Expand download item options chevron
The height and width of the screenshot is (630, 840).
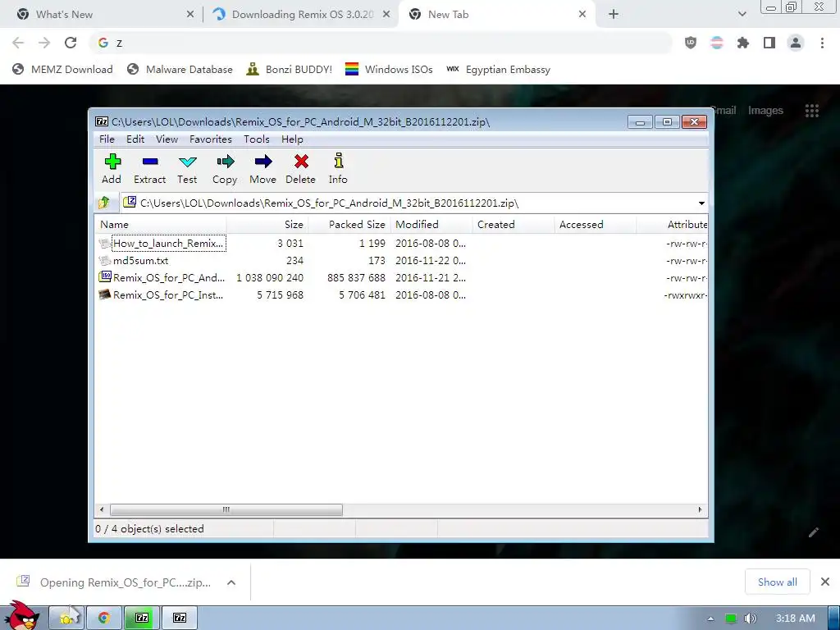[231, 582]
